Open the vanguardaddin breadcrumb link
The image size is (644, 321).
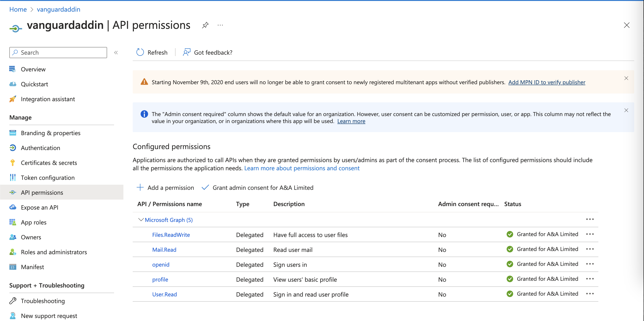tap(58, 9)
